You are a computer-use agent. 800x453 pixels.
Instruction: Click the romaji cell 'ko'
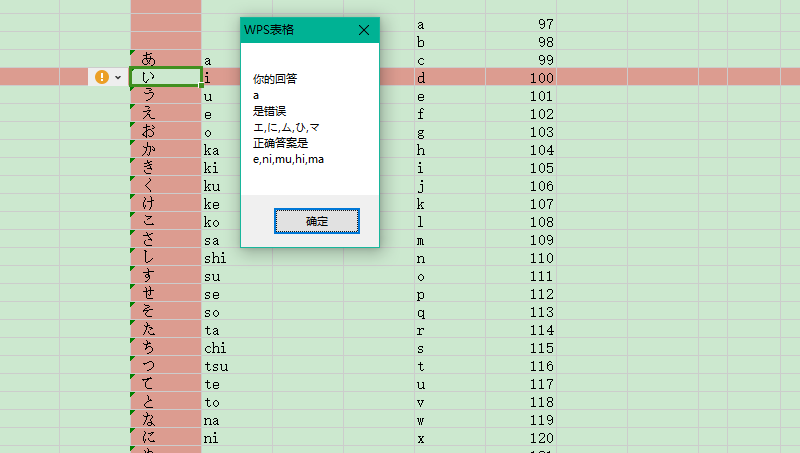coord(220,221)
